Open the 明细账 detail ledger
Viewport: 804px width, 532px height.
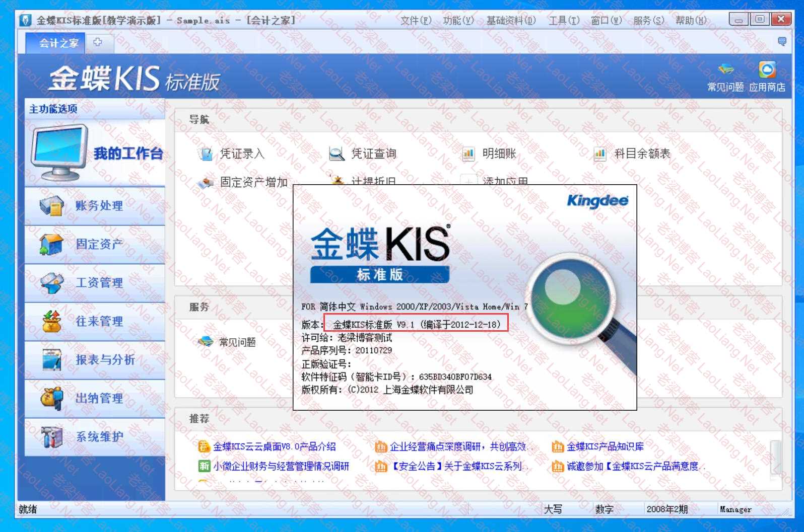(x=499, y=154)
